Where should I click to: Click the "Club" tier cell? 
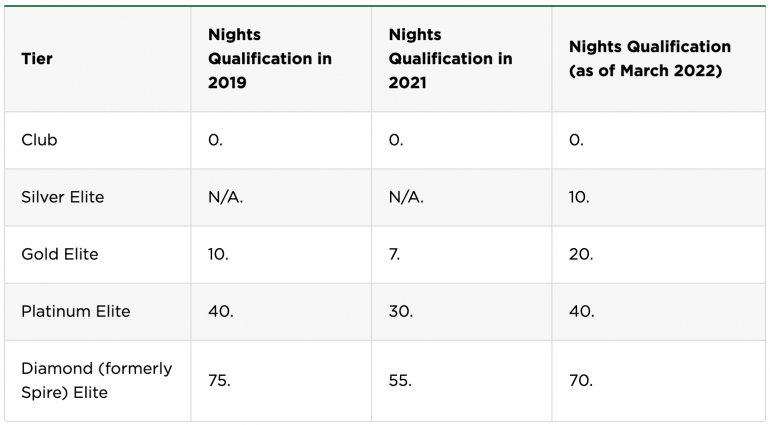tap(40, 140)
